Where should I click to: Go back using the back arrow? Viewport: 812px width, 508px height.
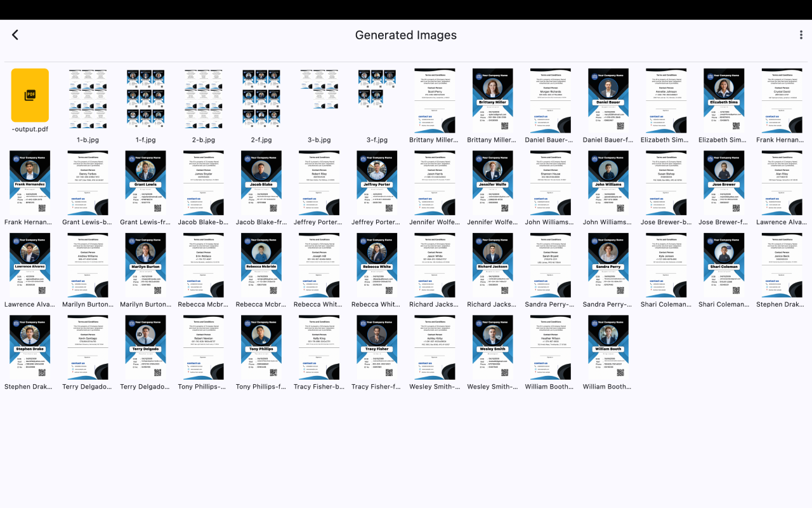[x=15, y=35]
